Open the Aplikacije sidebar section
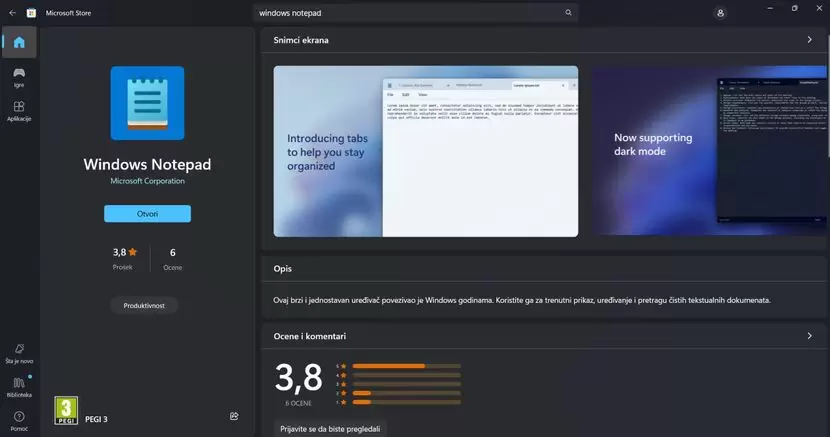This screenshot has width=830, height=437. tap(19, 111)
